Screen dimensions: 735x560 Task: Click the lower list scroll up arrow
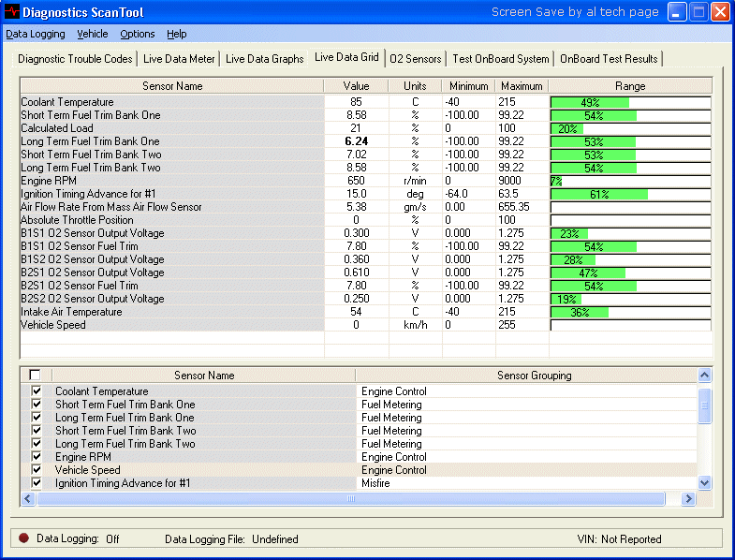point(705,376)
